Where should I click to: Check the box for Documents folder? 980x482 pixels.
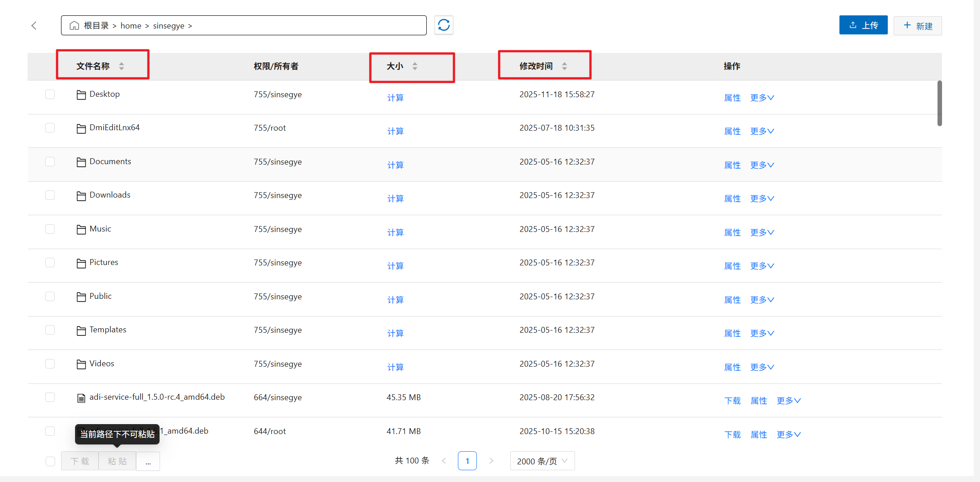(x=50, y=162)
